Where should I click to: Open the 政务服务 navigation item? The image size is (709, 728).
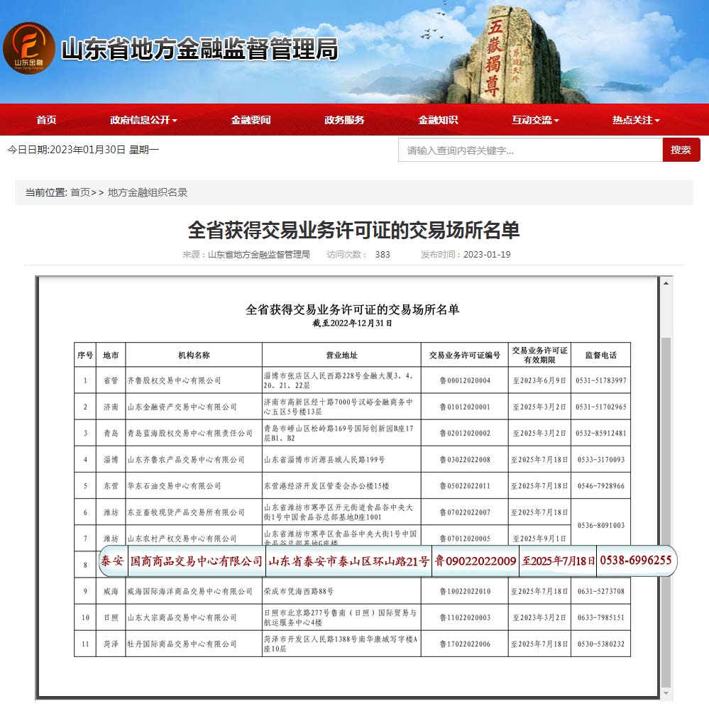[x=344, y=120]
